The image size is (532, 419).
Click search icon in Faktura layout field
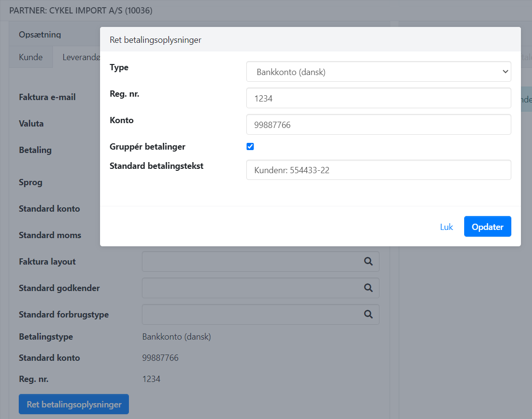pos(368,261)
